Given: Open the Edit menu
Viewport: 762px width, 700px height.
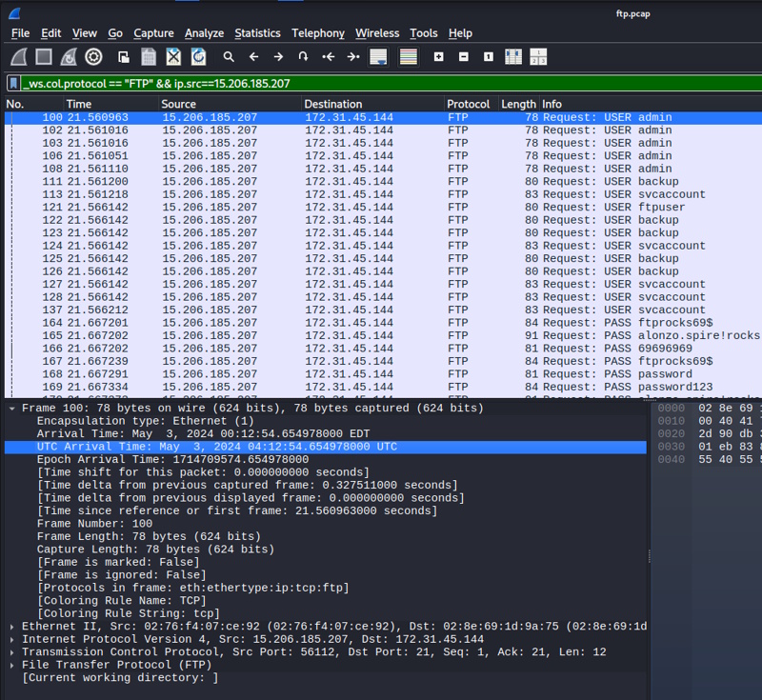Looking at the screenshot, I should point(51,33).
